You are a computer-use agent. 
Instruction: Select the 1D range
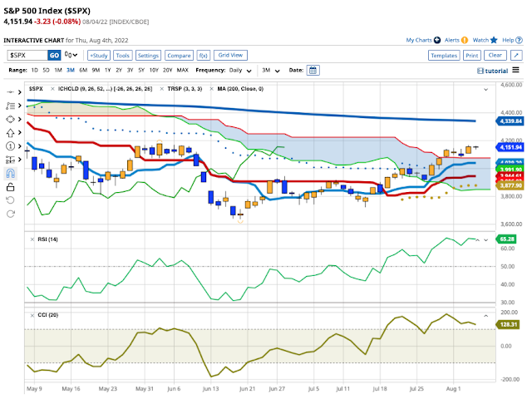coord(35,70)
